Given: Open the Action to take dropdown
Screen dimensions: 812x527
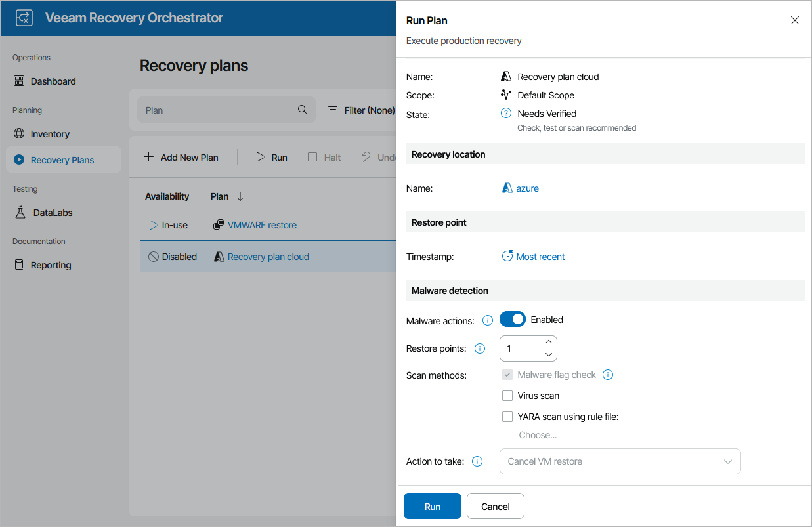Looking at the screenshot, I should pos(620,461).
